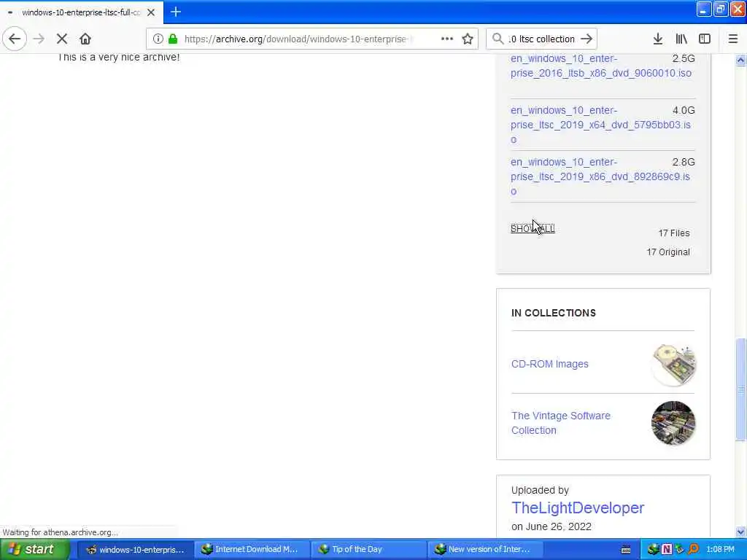Click the search magnifier icon

(x=498, y=39)
